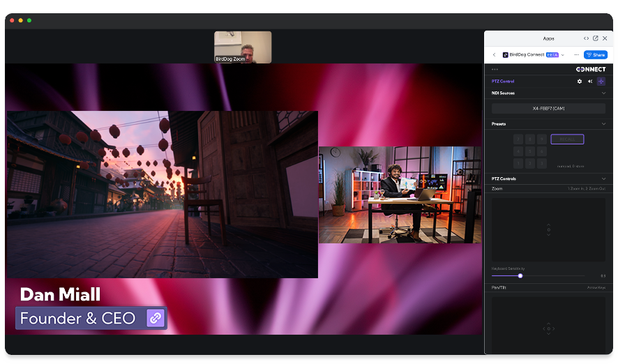Click the speaker audio icon
Image resolution: width=618 pixels, height=364 pixels.
[590, 82]
